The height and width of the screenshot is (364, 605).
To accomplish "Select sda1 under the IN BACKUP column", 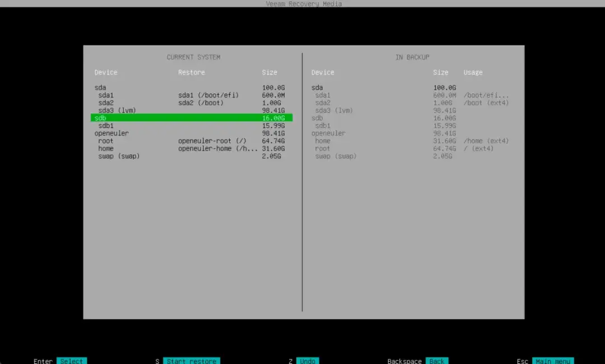I will tap(324, 95).
